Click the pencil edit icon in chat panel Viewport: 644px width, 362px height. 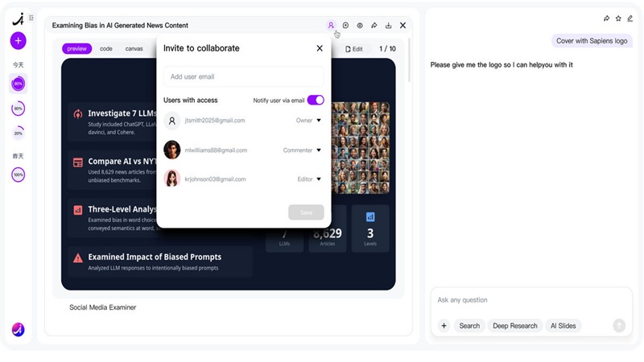(630, 18)
